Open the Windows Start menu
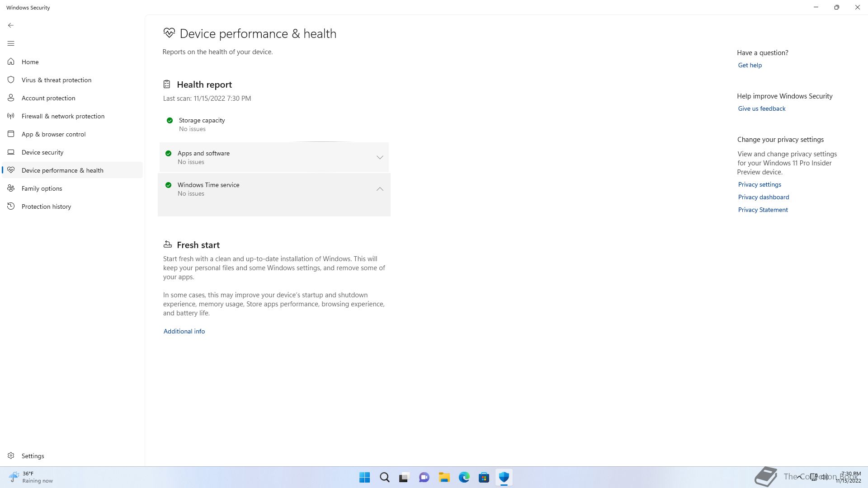 click(364, 477)
